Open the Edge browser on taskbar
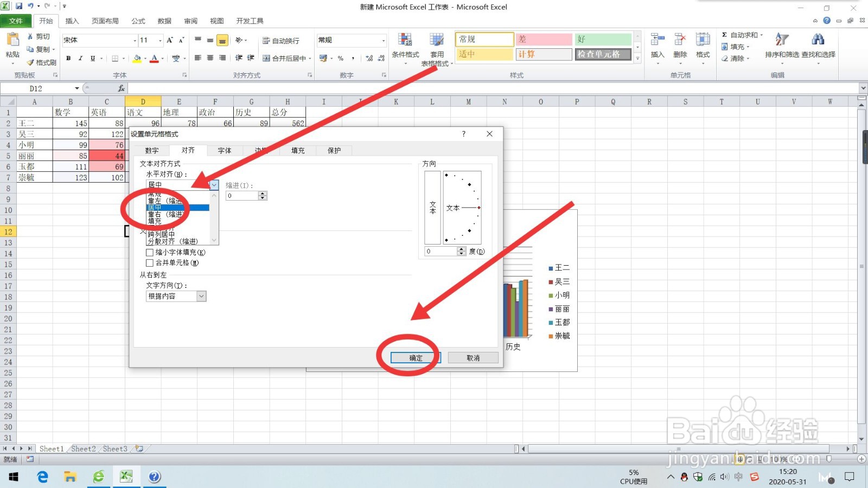 click(x=42, y=477)
